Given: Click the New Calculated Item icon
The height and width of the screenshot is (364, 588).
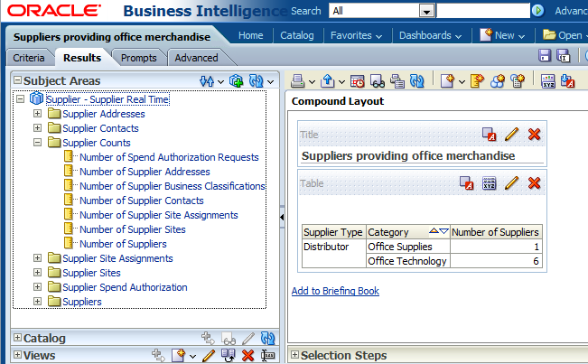Looking at the screenshot, I should point(498,80).
